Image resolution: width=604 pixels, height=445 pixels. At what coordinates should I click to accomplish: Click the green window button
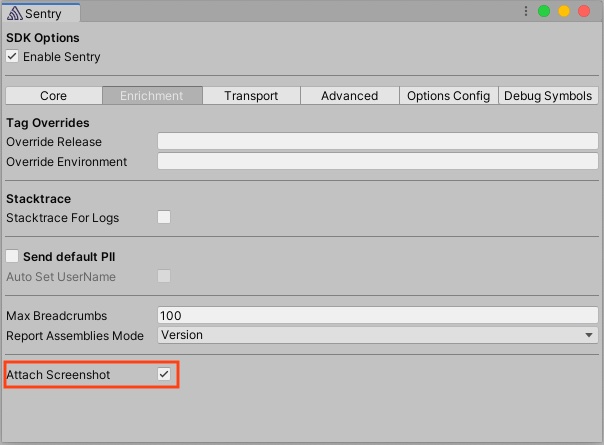coord(544,11)
